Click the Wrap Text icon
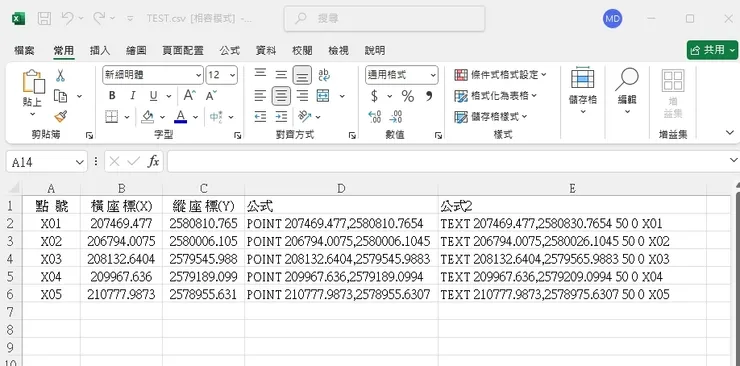The image size is (740, 366). (324, 75)
